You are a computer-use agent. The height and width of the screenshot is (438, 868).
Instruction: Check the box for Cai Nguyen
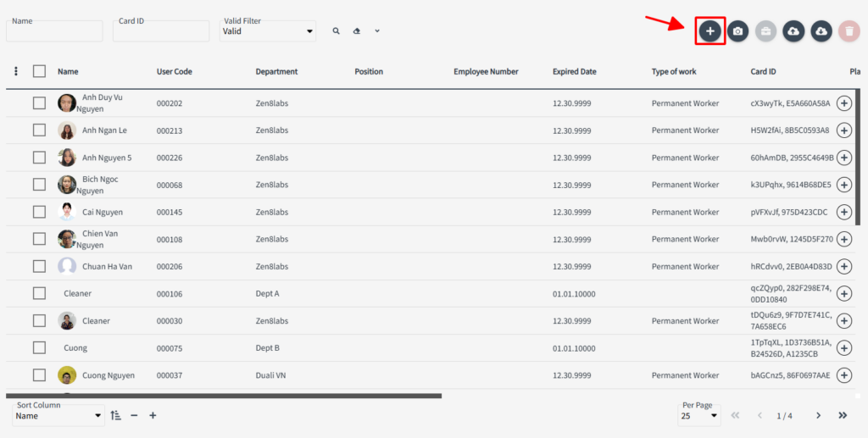(39, 212)
